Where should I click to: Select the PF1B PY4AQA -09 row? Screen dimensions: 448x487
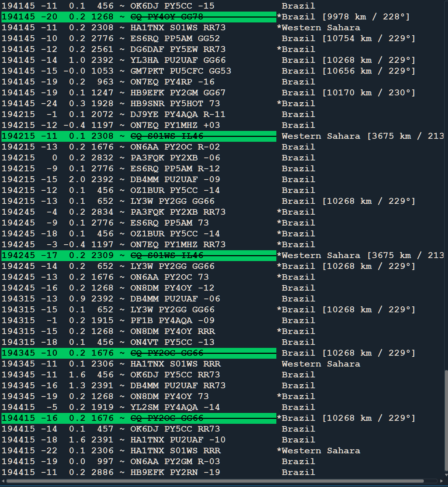(x=222, y=321)
